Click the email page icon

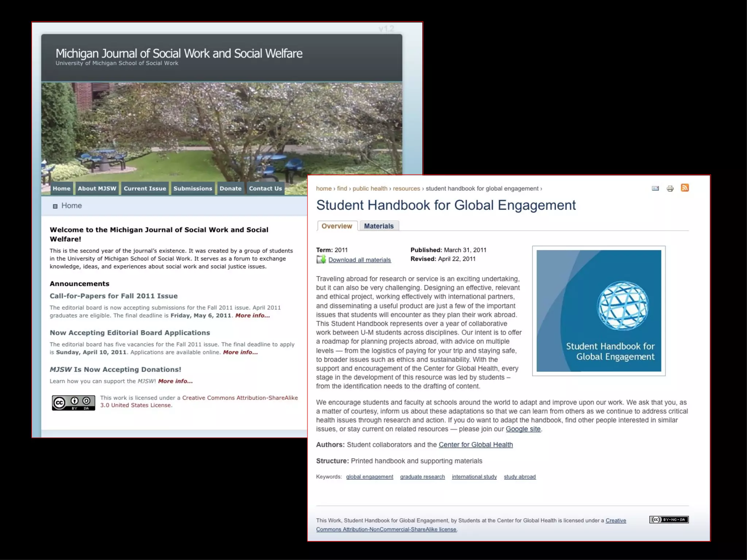coord(655,188)
